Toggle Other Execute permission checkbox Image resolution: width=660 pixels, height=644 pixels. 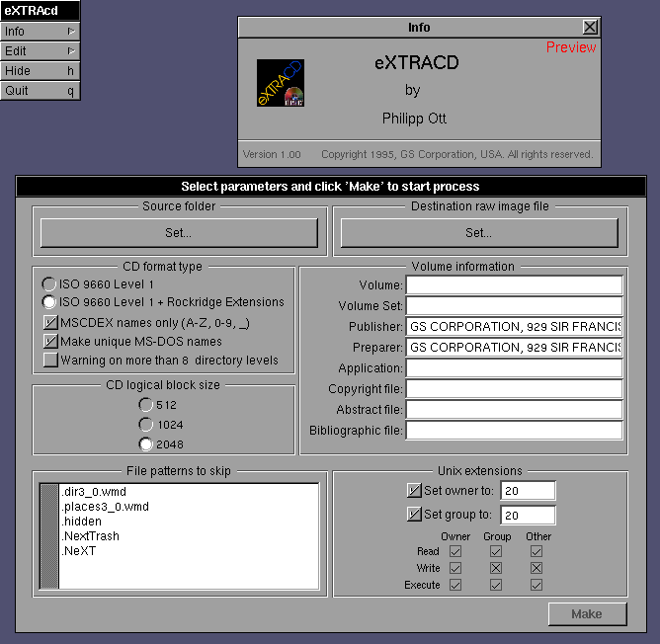[536, 585]
